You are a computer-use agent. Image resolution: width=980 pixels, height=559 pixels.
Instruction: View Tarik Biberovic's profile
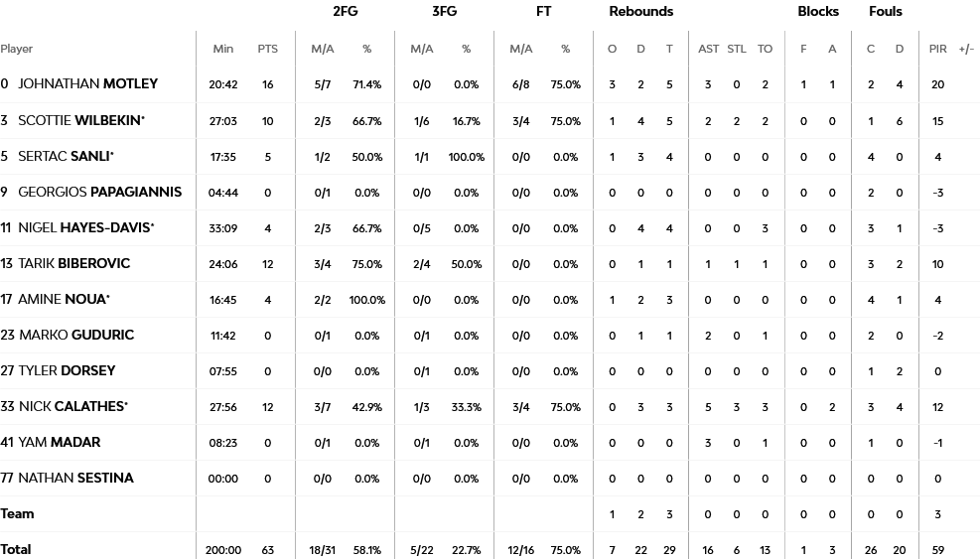click(73, 263)
